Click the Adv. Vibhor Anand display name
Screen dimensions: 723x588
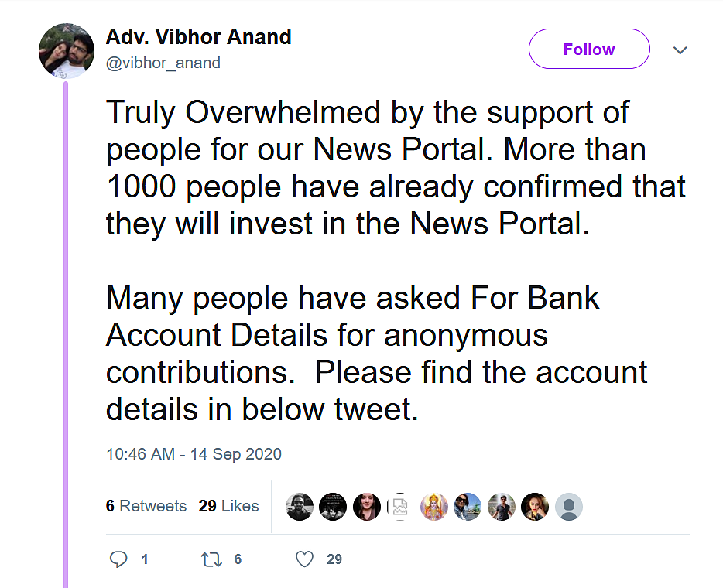[199, 37]
